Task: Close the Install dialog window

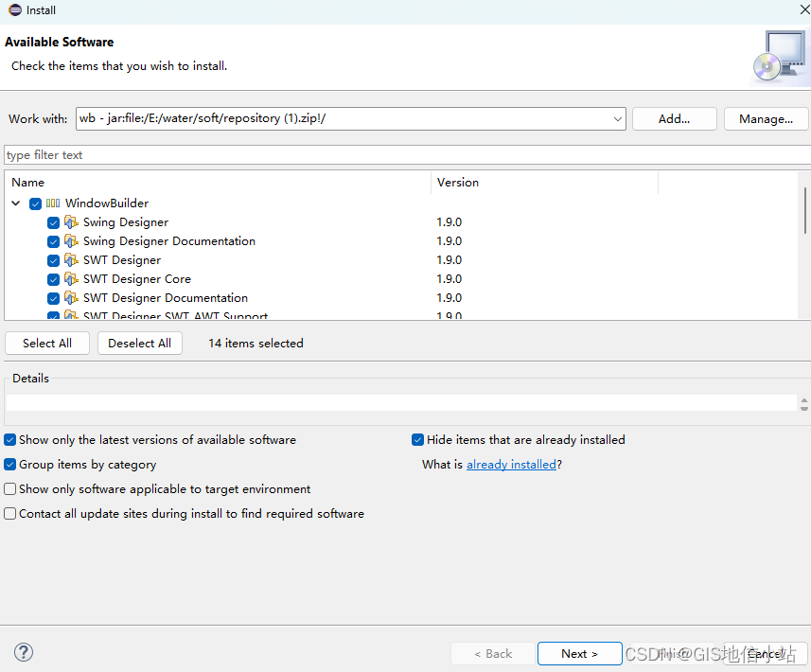Action: [x=804, y=9]
